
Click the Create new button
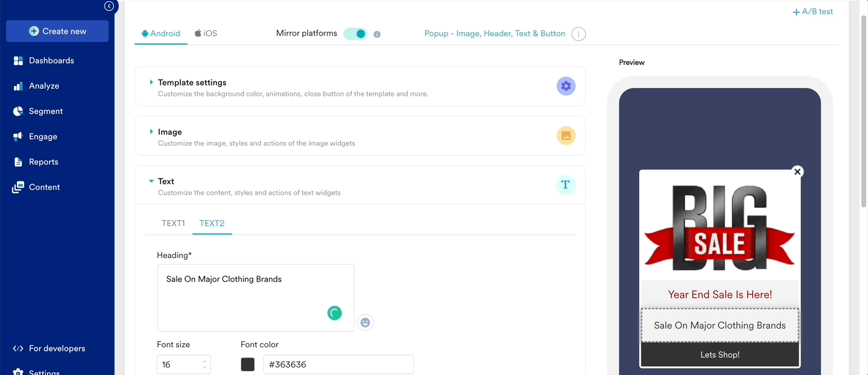57,31
